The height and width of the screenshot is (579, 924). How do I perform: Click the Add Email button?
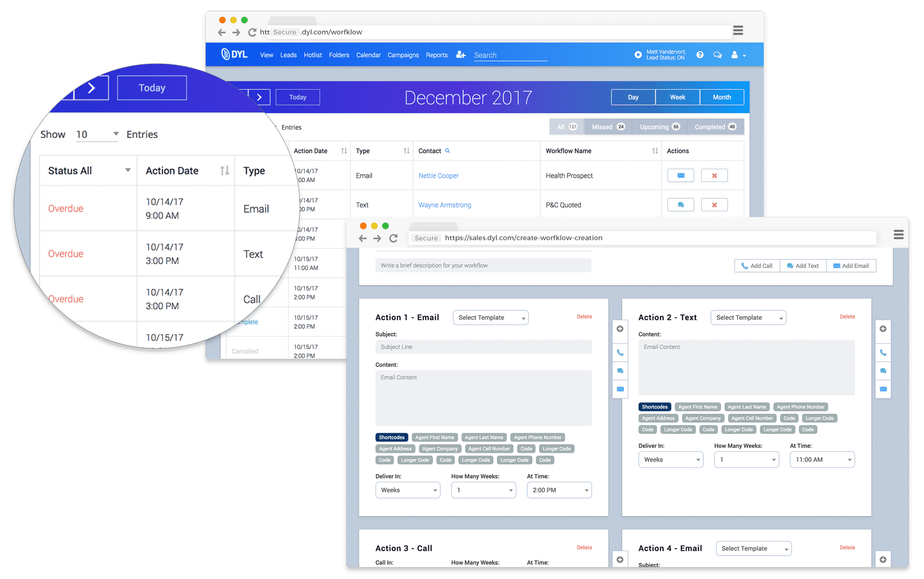[x=851, y=266]
